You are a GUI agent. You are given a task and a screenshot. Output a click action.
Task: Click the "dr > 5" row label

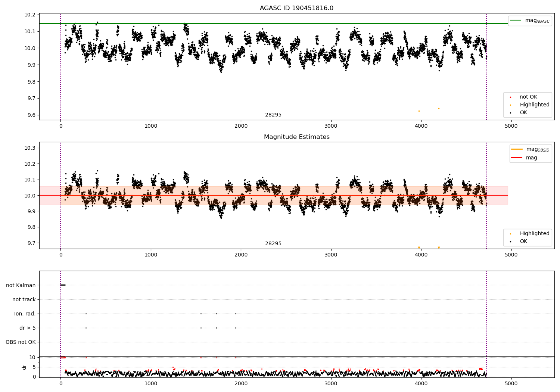[28, 328]
